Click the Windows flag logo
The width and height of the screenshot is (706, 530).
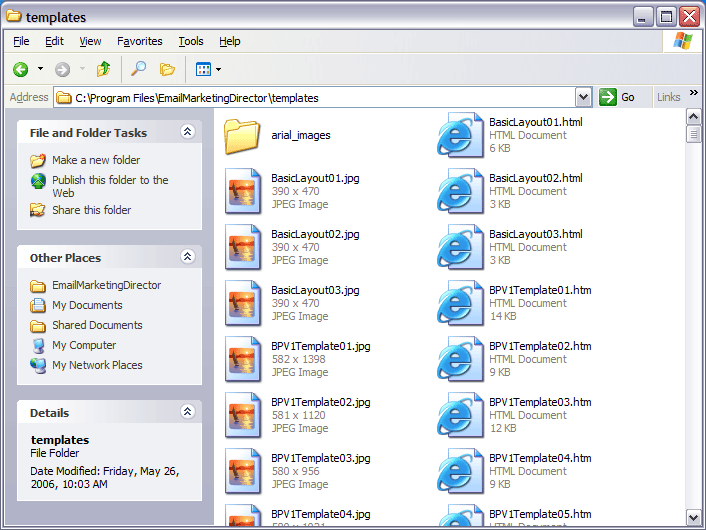[683, 41]
